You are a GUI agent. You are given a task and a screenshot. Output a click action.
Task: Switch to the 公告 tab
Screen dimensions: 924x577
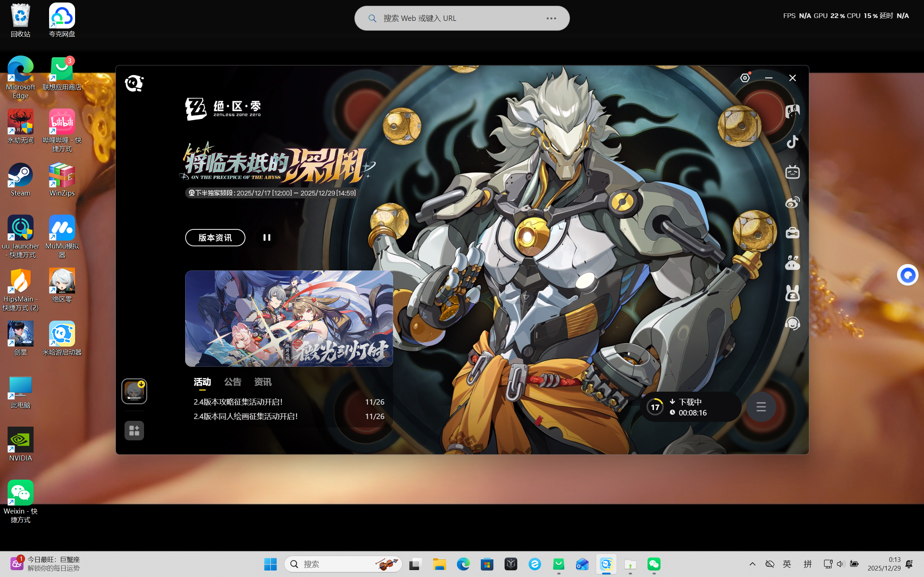click(232, 382)
